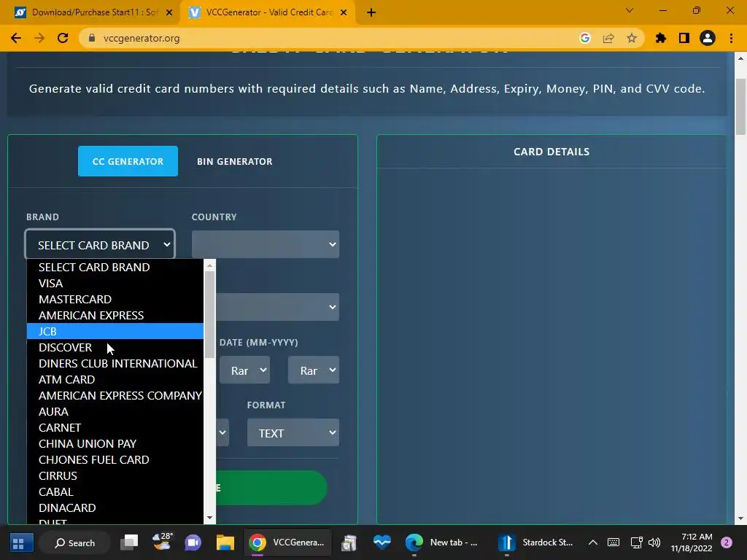The height and width of the screenshot is (560, 747).
Task: Open Task View on taskbar
Action: tap(128, 542)
